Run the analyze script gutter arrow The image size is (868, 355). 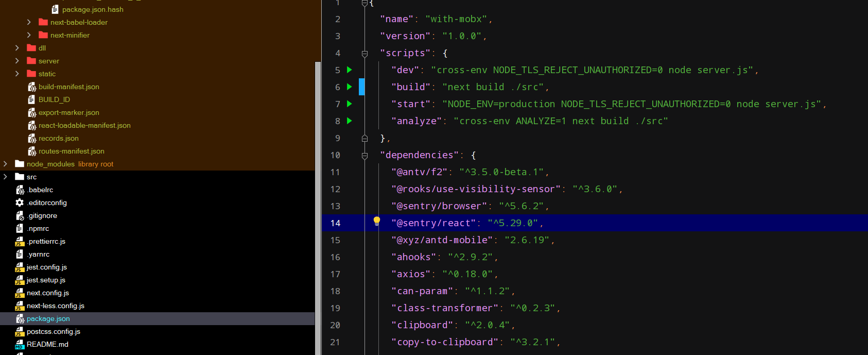tap(350, 121)
